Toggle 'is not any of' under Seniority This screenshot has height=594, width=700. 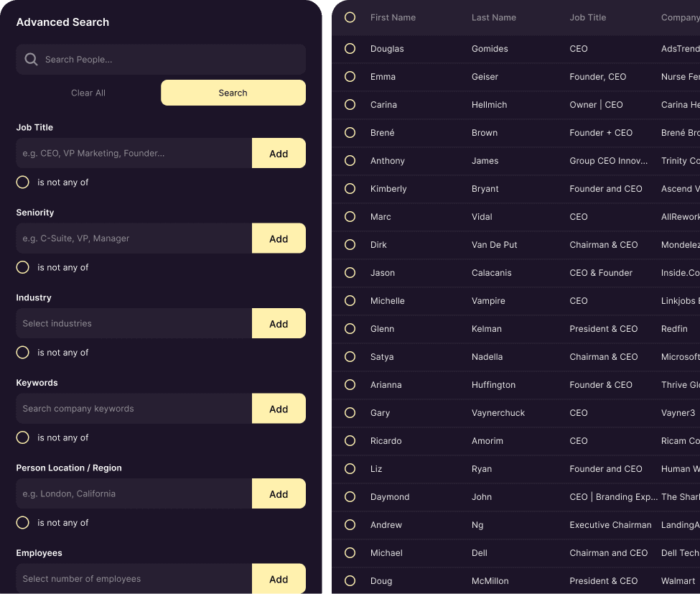(22, 267)
